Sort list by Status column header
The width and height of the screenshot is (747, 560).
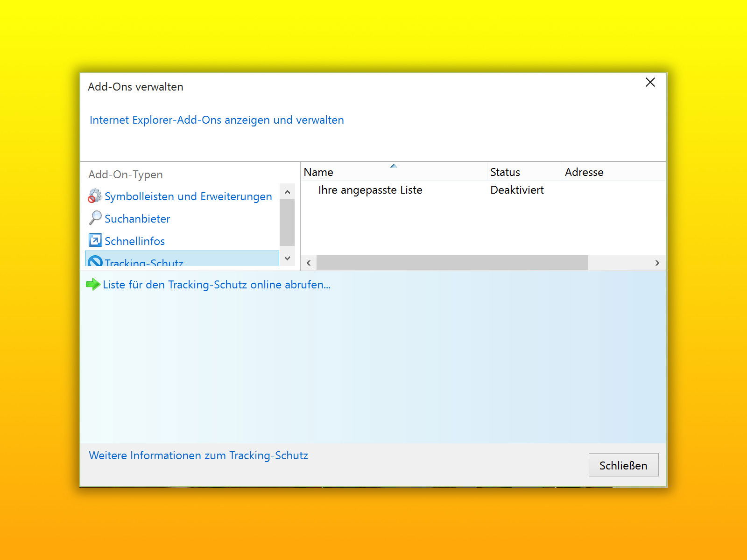[524, 172]
